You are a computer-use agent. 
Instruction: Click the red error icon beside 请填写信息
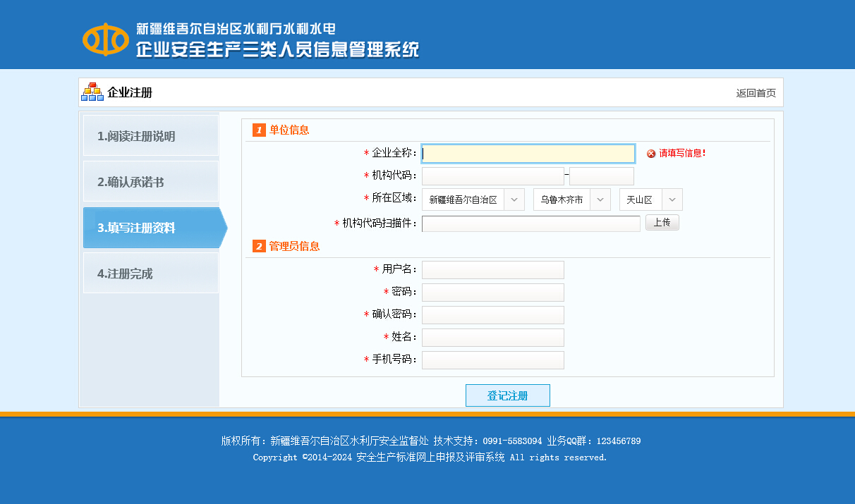click(x=651, y=154)
